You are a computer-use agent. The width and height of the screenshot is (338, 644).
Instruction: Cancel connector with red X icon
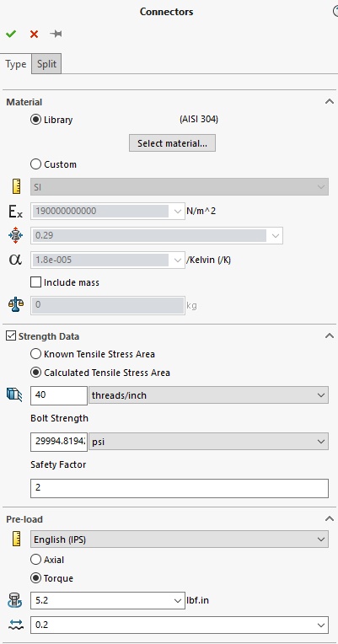point(34,34)
